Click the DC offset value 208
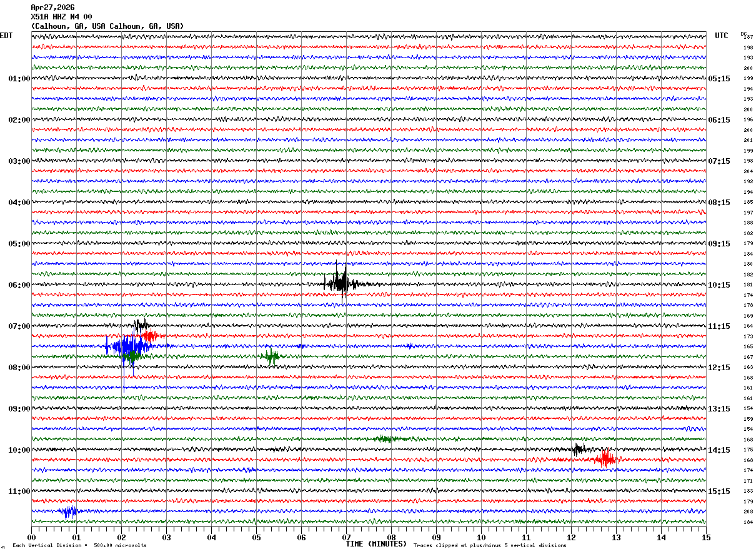Image resolution: width=756 pixels, height=554 pixels. tap(748, 511)
